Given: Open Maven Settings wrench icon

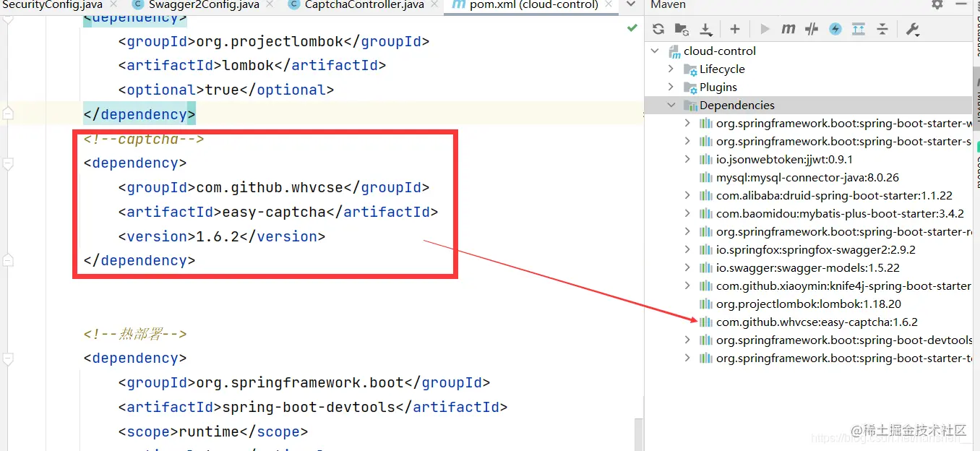Looking at the screenshot, I should point(912,29).
